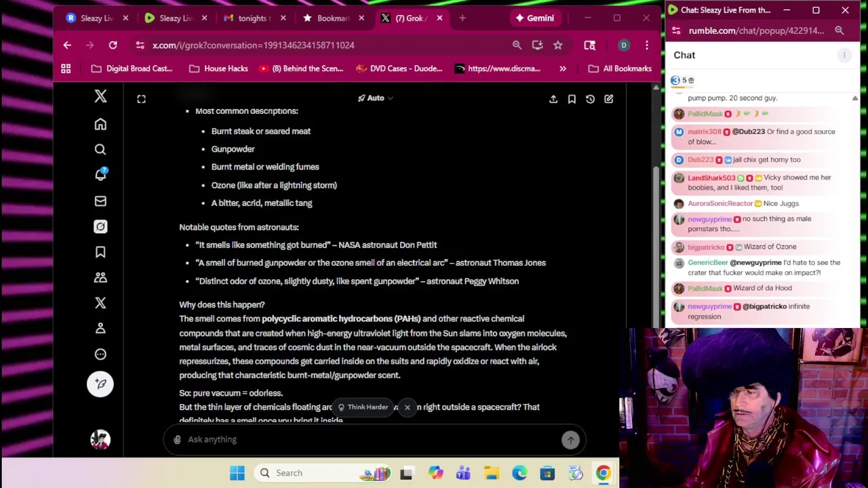The width and height of the screenshot is (868, 488).
Task: Open Communities icon in X sidebar
Action: [100, 277]
